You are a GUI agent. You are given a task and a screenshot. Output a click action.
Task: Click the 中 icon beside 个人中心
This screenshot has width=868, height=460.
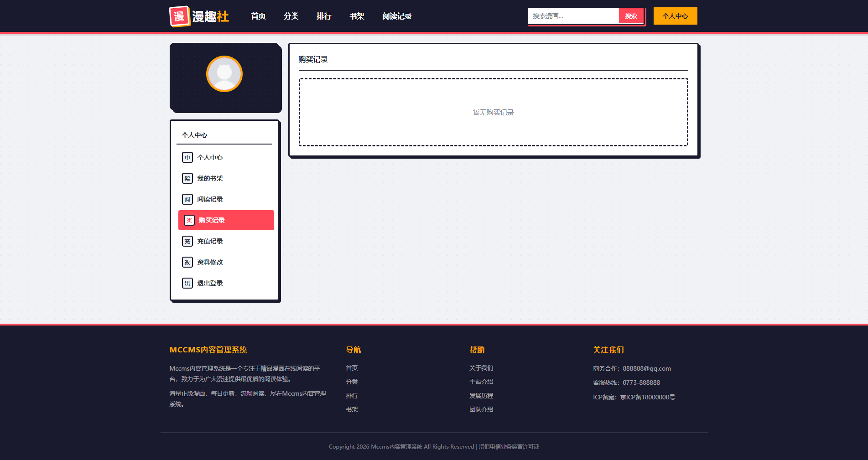click(187, 157)
